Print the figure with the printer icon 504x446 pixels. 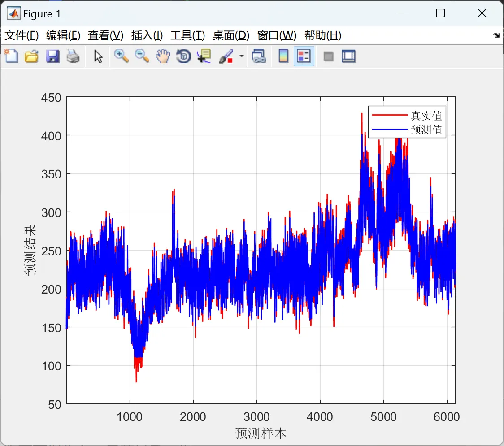[x=73, y=56]
